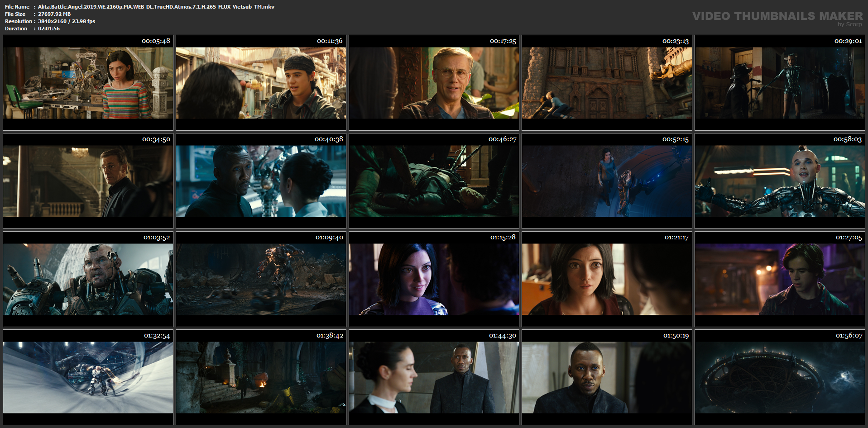Pick the frame at 01:15:28
Viewport: 868px width, 428px height.
(x=434, y=279)
